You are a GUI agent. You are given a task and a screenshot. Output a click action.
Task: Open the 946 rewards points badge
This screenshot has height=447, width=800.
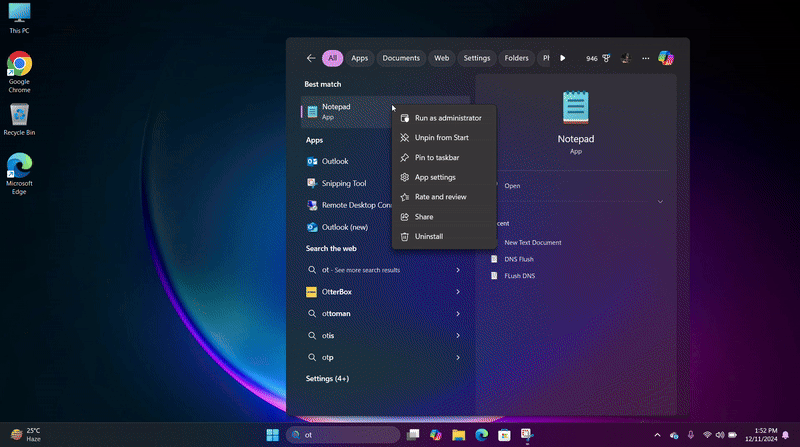597,58
